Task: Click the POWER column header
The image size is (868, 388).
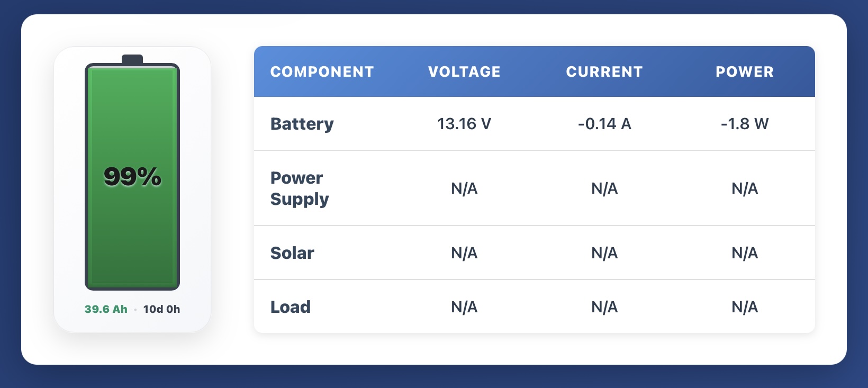Action: pos(745,72)
